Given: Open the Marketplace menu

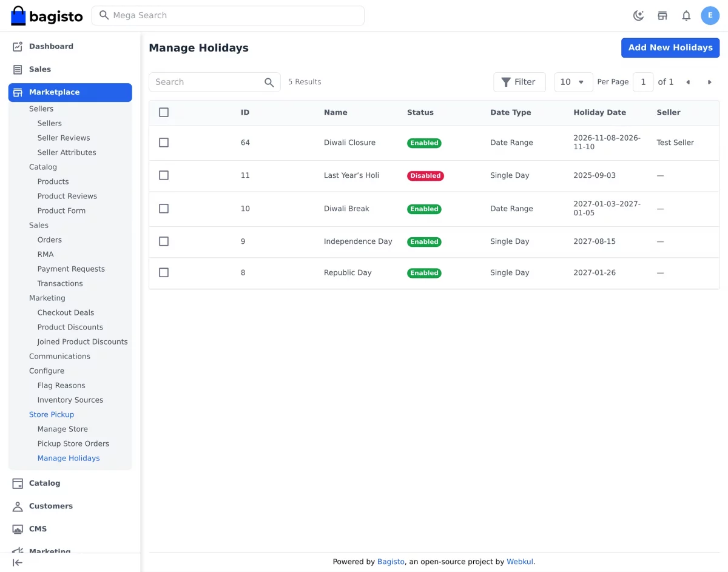Looking at the screenshot, I should [x=70, y=92].
